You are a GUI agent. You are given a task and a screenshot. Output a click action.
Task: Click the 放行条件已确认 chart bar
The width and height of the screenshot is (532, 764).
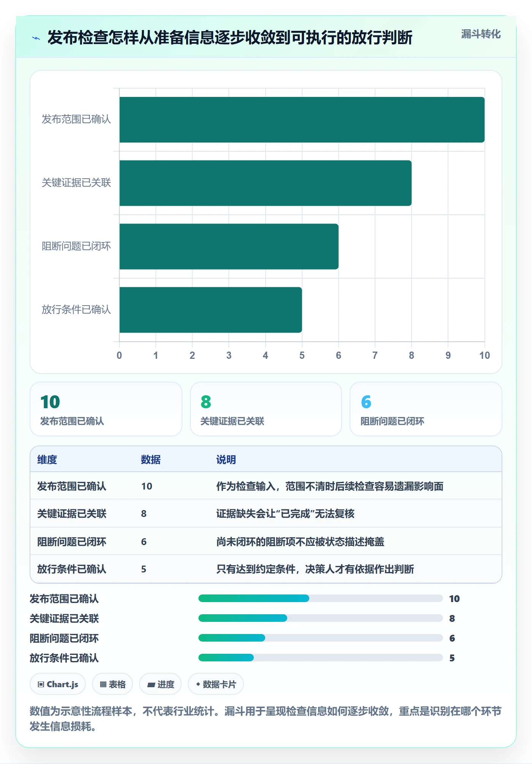(x=211, y=310)
